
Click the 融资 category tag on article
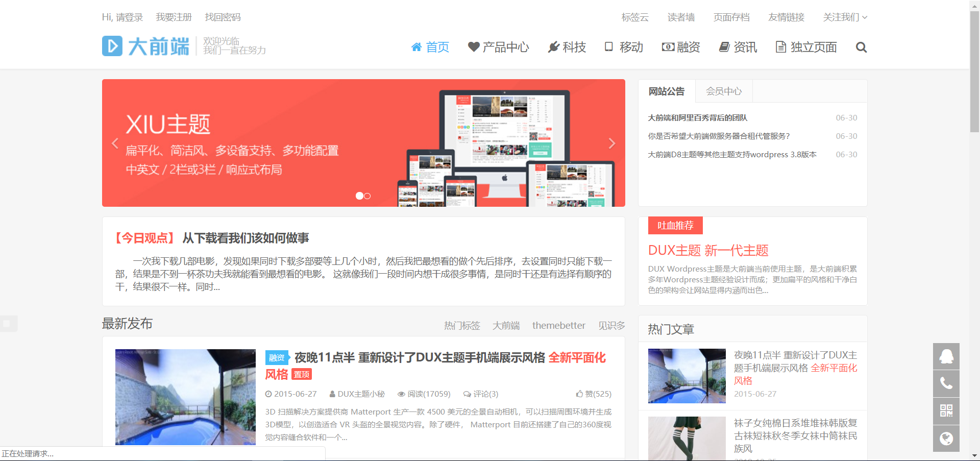(x=277, y=358)
